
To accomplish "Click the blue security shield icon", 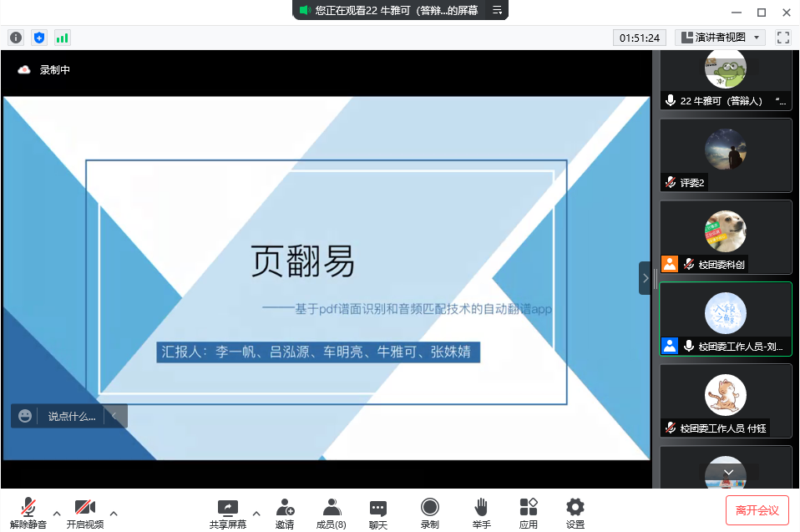I will [39, 38].
